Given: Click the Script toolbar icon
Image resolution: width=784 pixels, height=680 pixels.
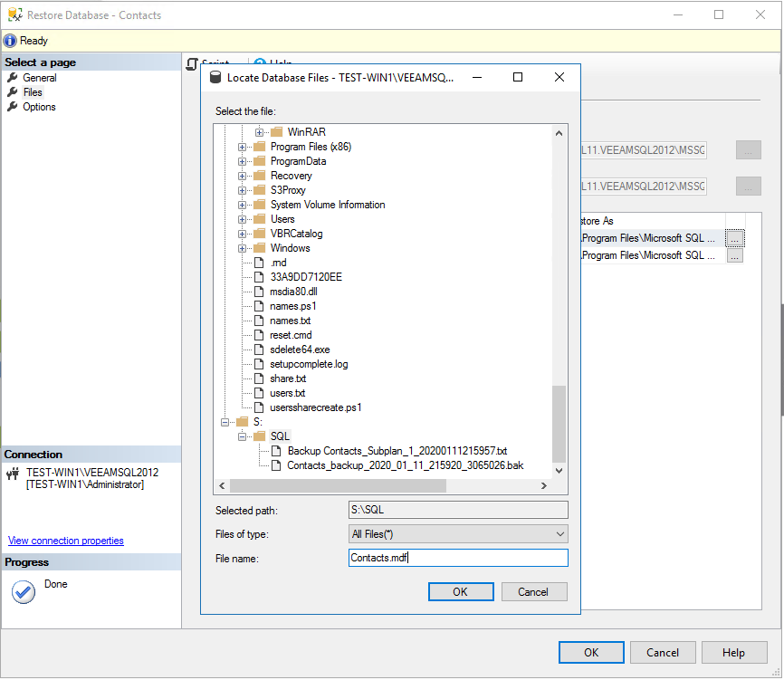Looking at the screenshot, I should coord(192,64).
